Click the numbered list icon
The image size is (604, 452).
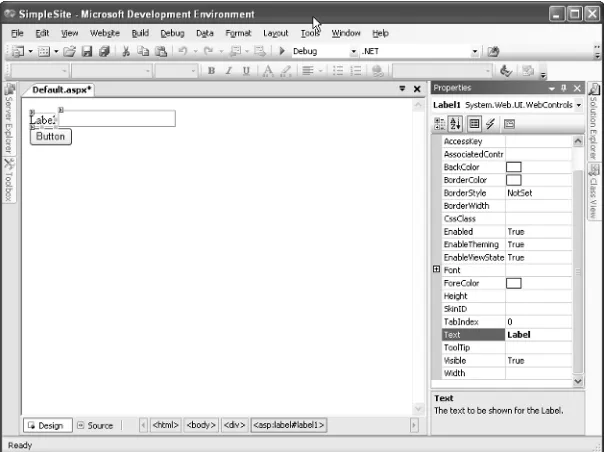(356, 71)
